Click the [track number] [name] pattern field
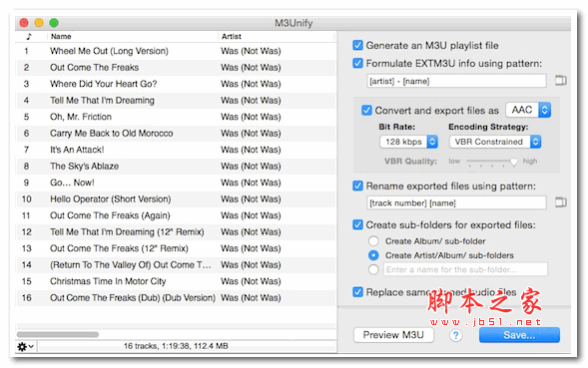Screen dimensions: 588x368 (x=456, y=203)
